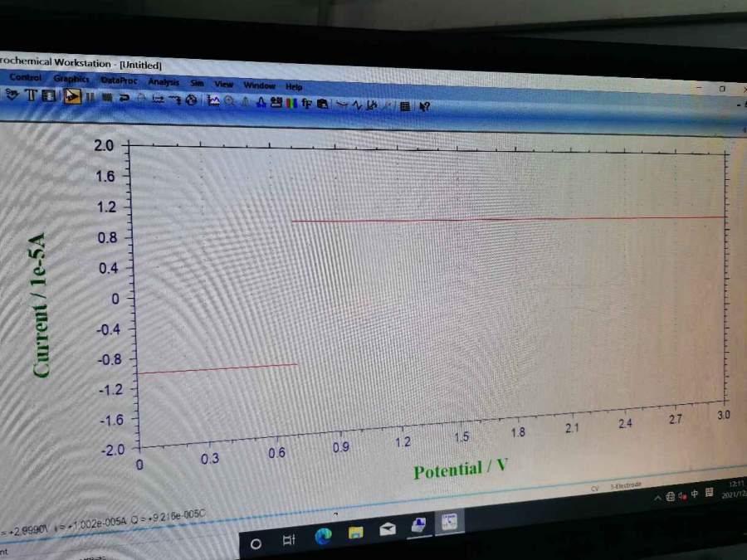
Task: Open the Control menu
Action: [x=26, y=77]
